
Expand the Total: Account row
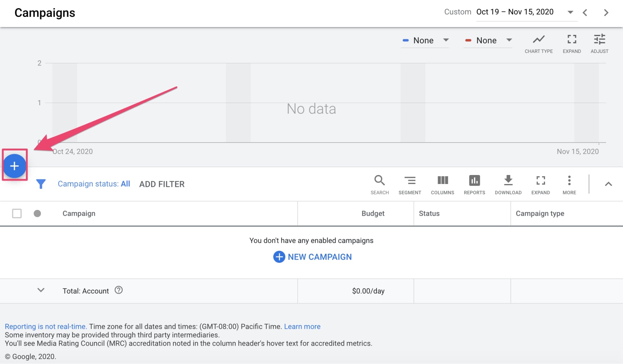click(41, 290)
